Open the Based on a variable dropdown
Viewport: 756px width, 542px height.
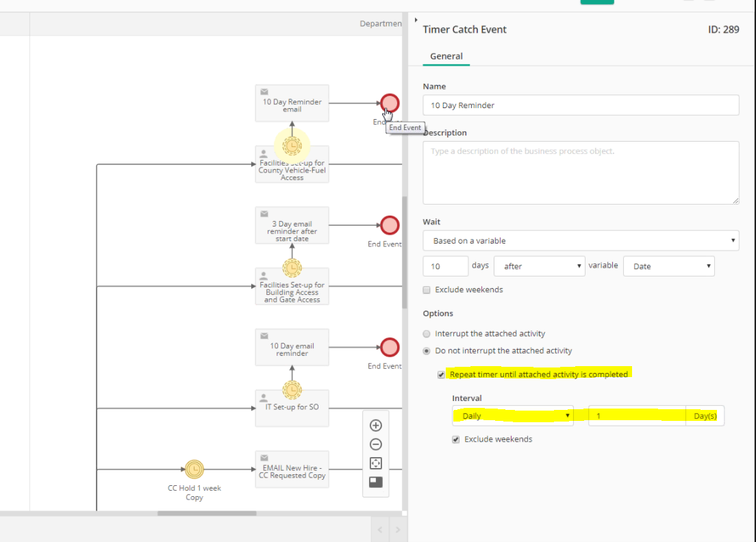tap(581, 241)
